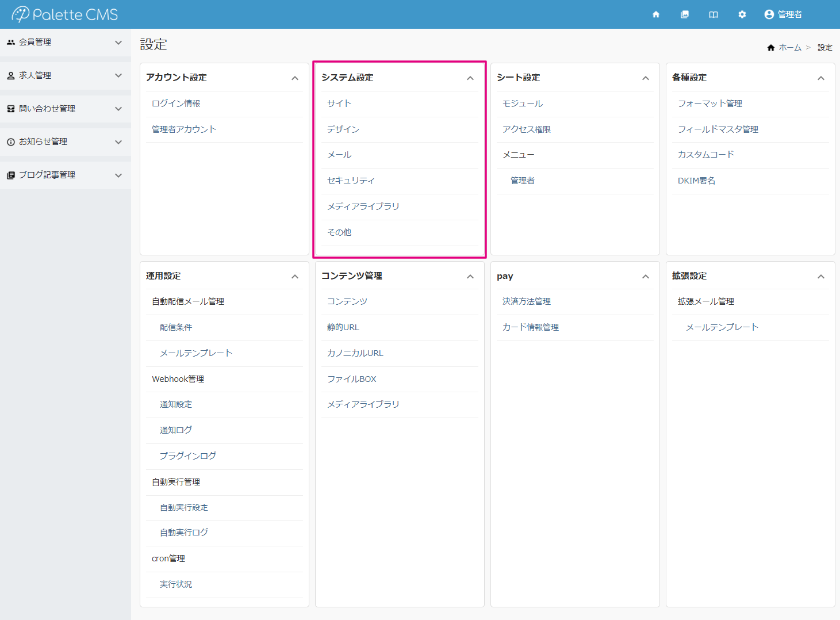
Task: Open メールテンプレート under 拡張メール管理
Action: point(722,327)
